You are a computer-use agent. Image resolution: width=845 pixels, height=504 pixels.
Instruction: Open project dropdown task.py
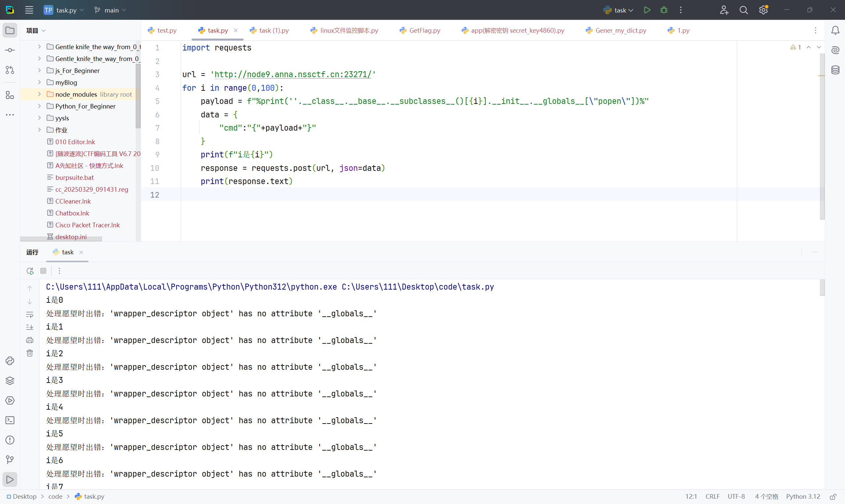tap(64, 10)
